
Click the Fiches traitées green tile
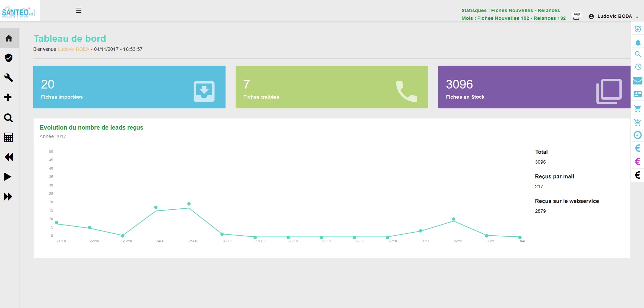(332, 87)
